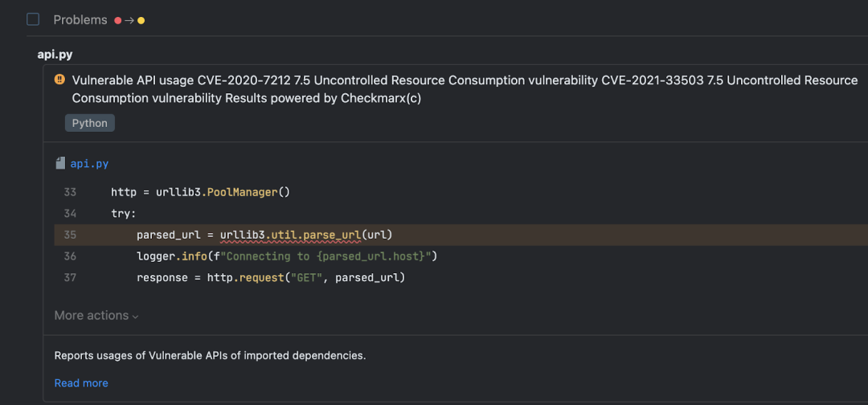868x405 pixels.
Task: Click the file icon next to api.py
Action: 60,163
